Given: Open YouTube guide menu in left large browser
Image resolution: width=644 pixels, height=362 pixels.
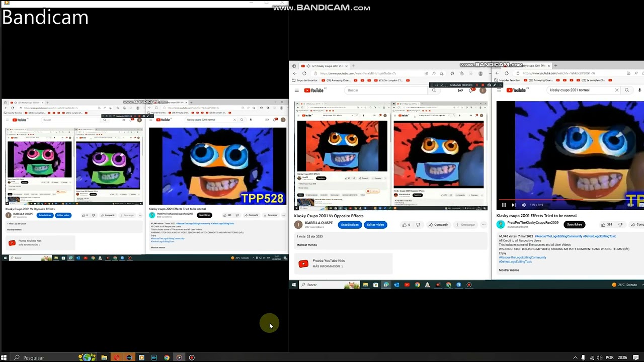Looking at the screenshot, I should [x=297, y=90].
